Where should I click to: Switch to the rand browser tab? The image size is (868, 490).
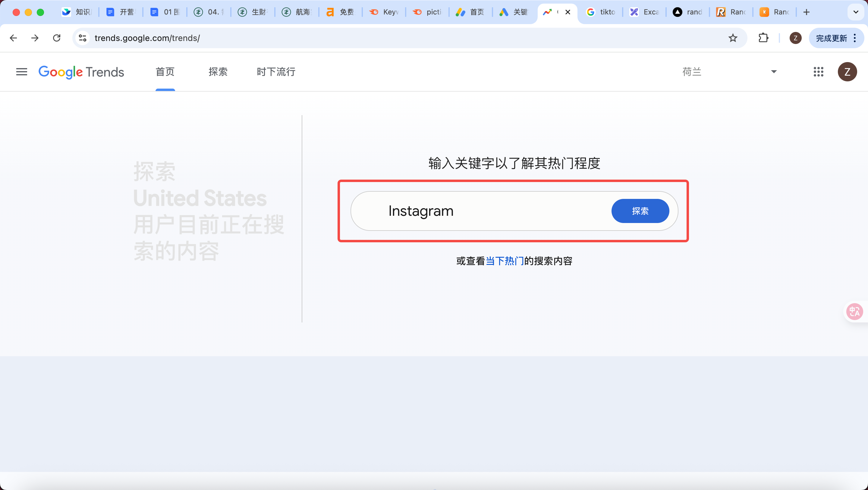click(688, 12)
